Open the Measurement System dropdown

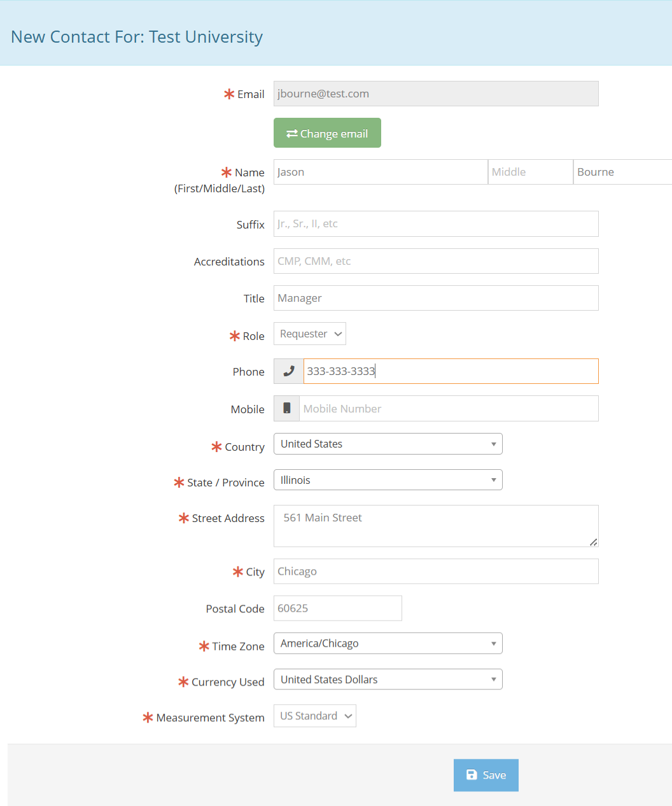pos(314,716)
